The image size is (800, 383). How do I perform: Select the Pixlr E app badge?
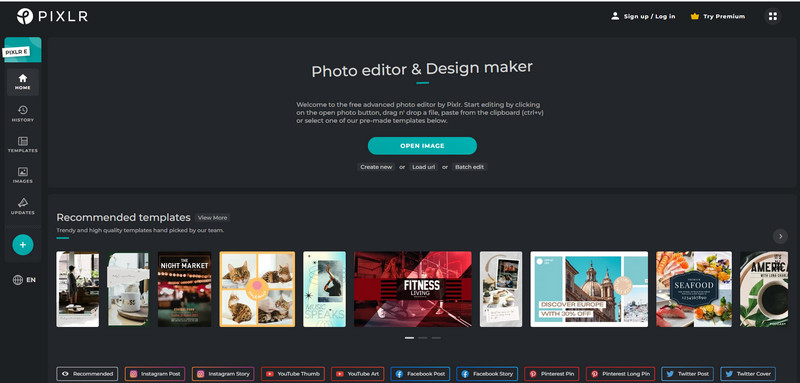click(23, 50)
